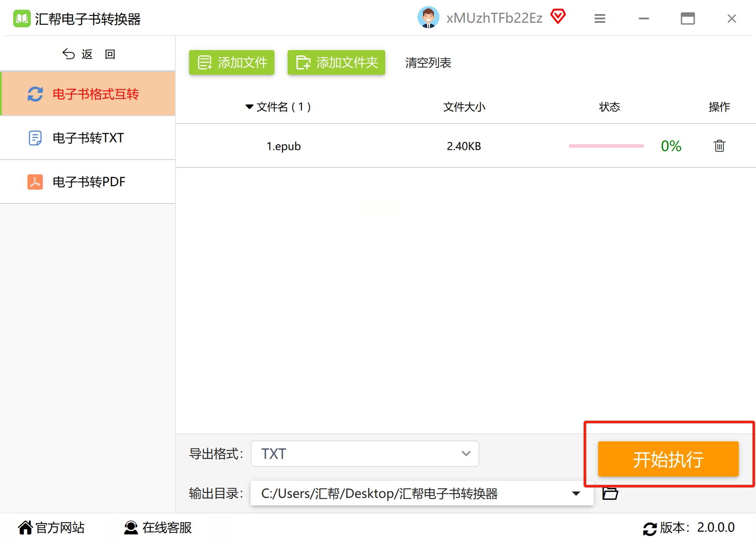The image size is (756, 542).
Task: Click the 状态 column header
Action: [610, 107]
